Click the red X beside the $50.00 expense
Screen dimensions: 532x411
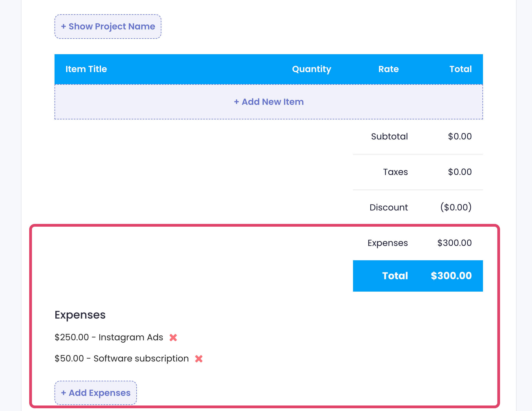[x=199, y=358]
